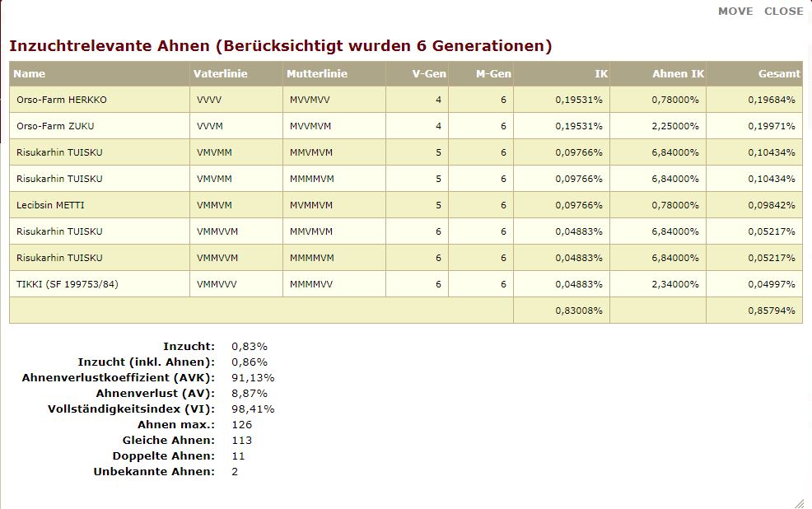Click the Vaterlinie column header

point(220,73)
